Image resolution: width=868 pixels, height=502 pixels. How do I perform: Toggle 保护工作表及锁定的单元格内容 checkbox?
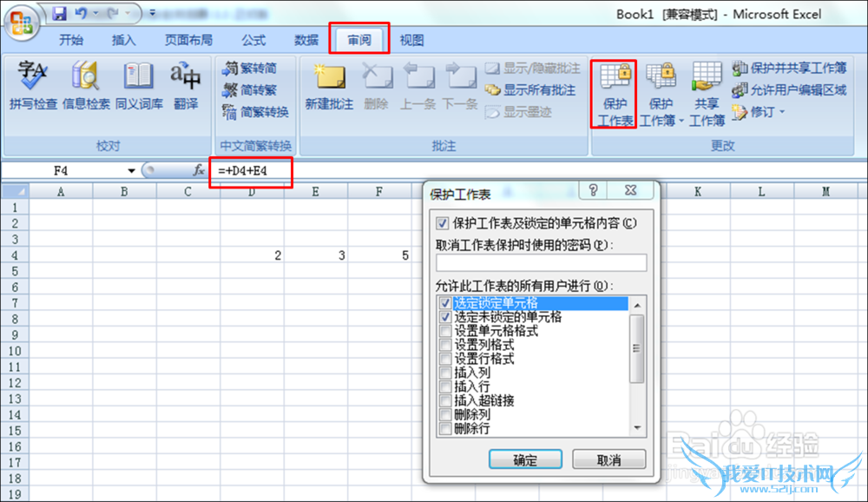tap(442, 223)
